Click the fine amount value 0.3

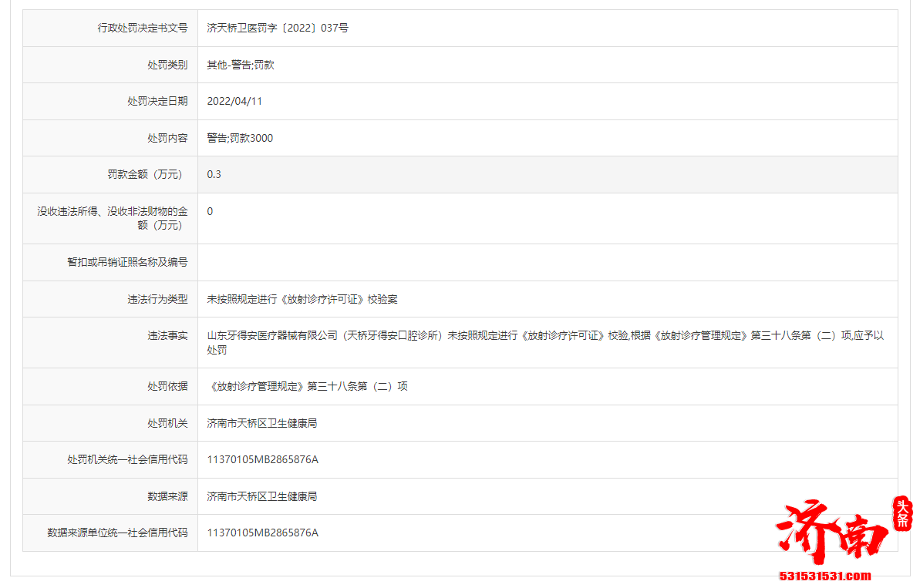click(214, 174)
